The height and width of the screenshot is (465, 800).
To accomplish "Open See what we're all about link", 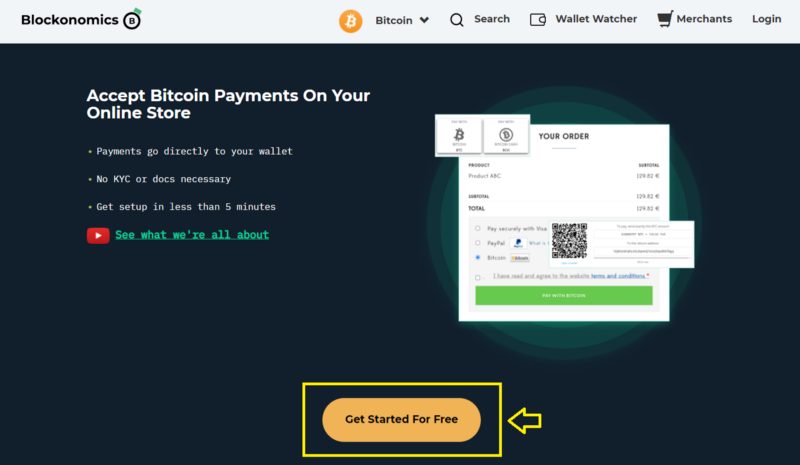I will [192, 235].
